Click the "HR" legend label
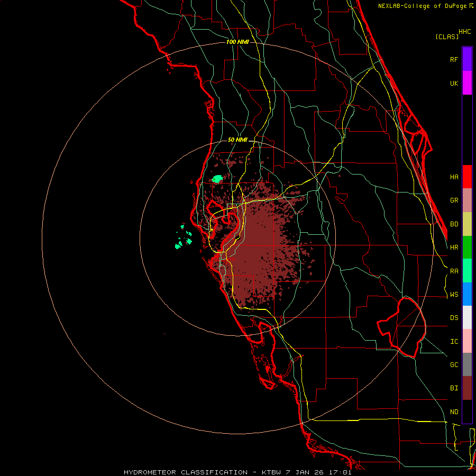 click(454, 248)
